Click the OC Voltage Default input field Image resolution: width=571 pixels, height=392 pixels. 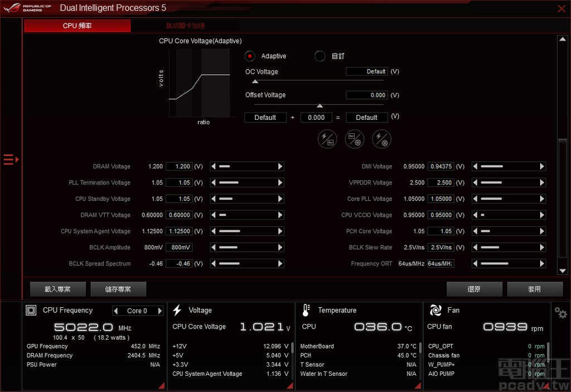coord(367,71)
